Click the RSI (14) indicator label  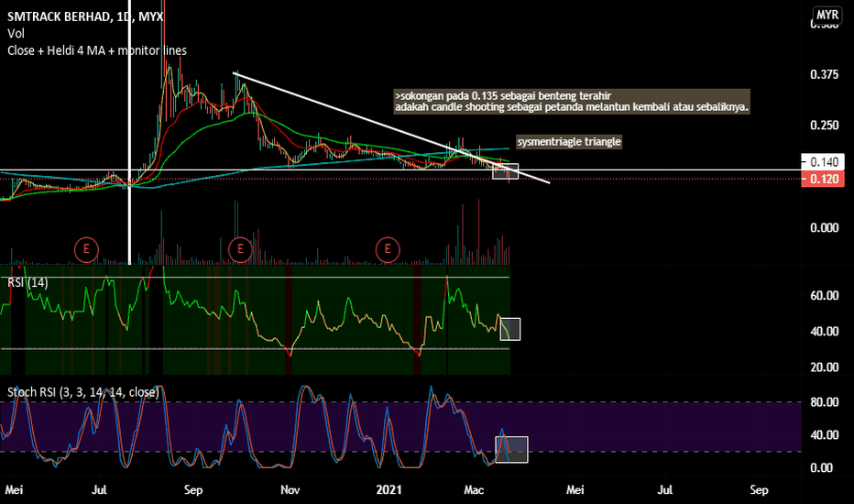click(x=27, y=282)
